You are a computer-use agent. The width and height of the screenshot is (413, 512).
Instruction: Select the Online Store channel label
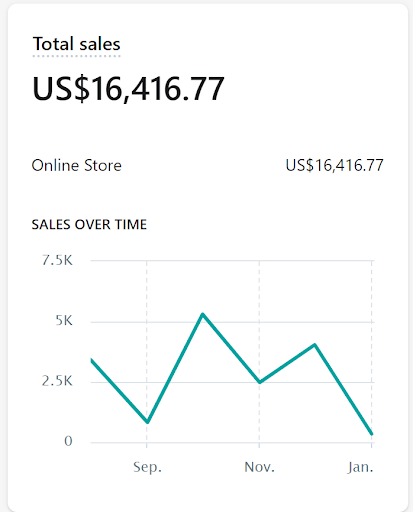(x=77, y=165)
